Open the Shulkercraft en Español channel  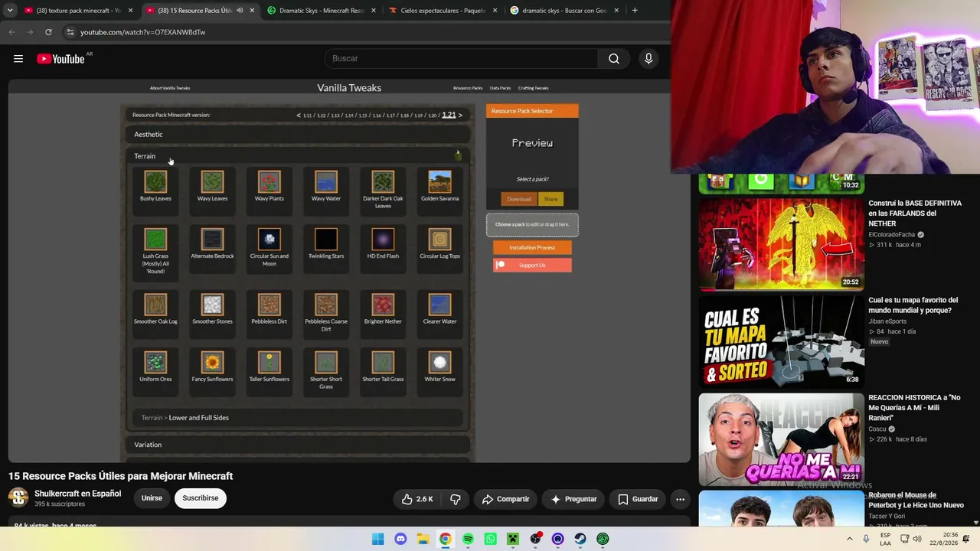pos(77,494)
